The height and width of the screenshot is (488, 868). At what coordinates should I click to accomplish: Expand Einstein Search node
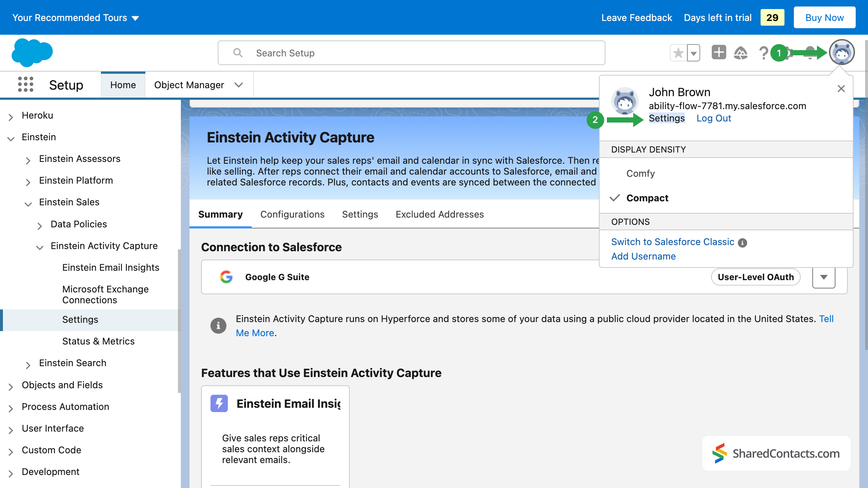[x=28, y=365]
